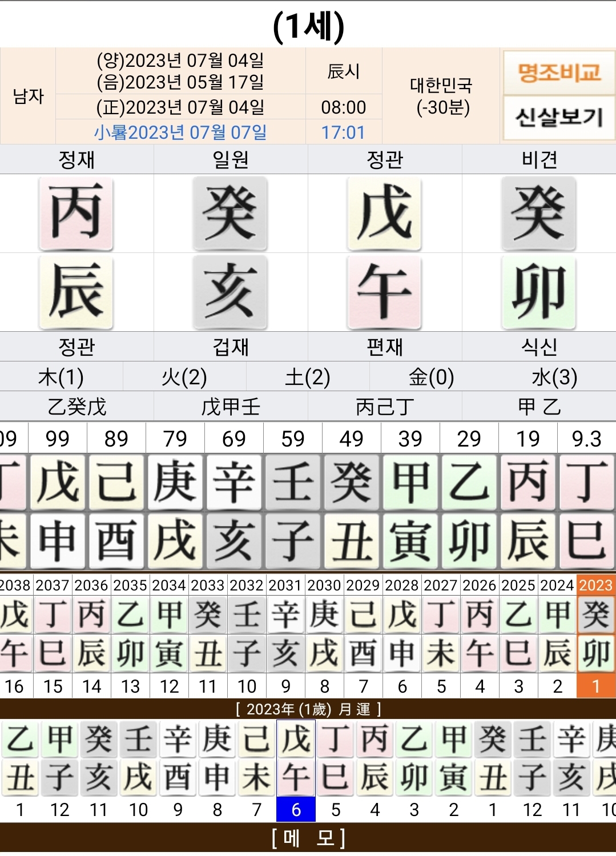Select the 庚 stem tile under age 79
This screenshot has height=856, width=616.
175,483
